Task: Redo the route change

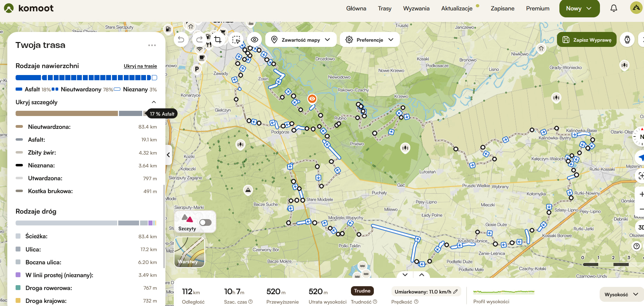Action: 199,40
